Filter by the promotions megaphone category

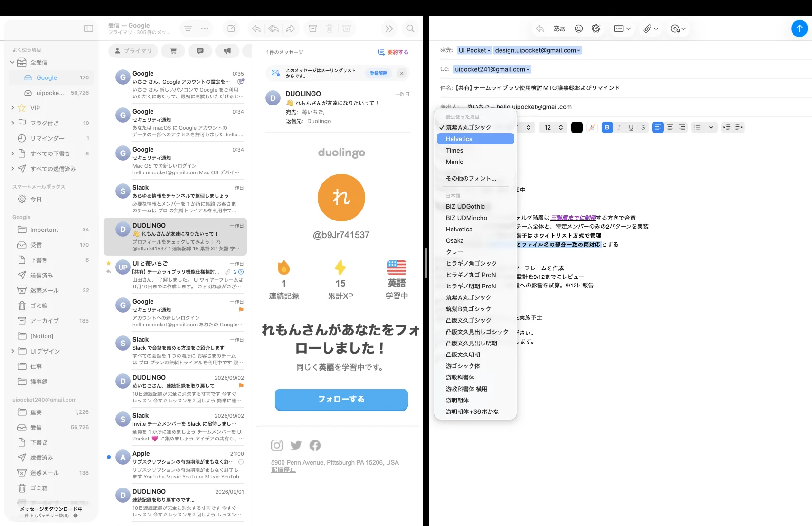tap(227, 51)
